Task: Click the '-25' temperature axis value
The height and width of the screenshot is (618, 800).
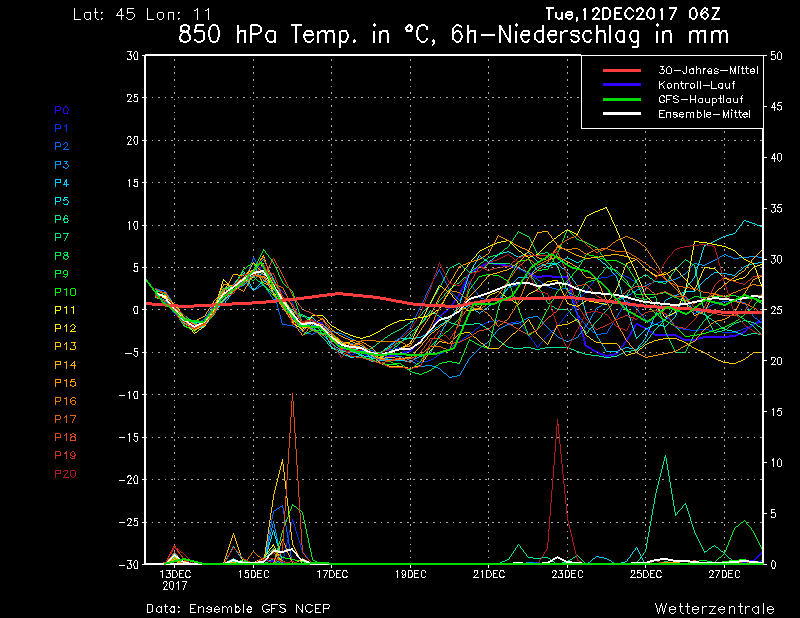Action: pos(128,523)
